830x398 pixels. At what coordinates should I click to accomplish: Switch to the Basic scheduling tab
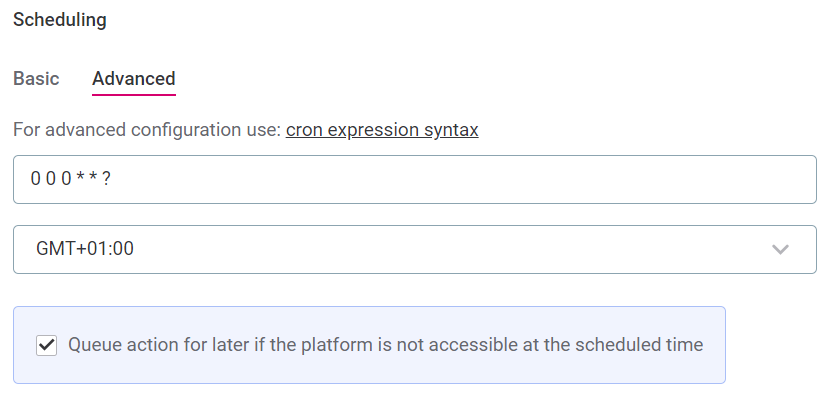(36, 78)
